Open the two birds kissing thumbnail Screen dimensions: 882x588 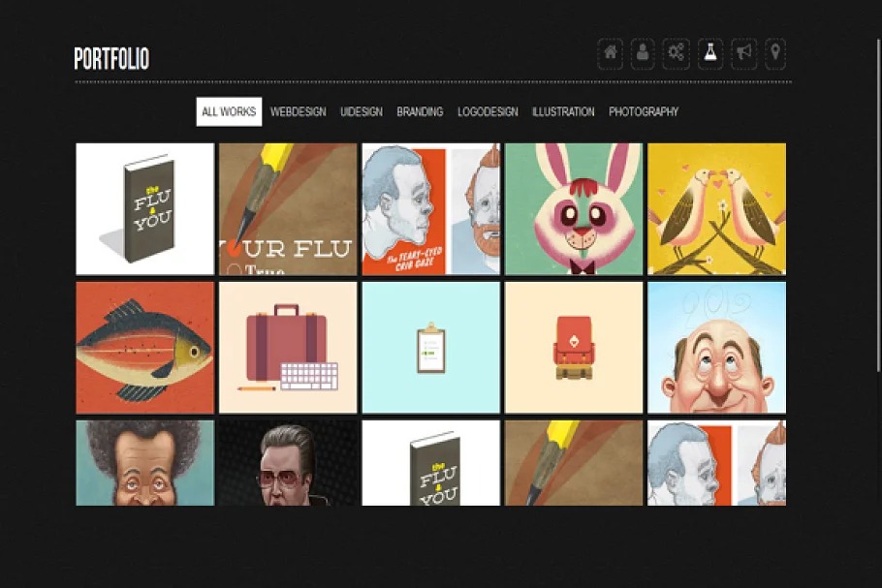[x=716, y=209]
